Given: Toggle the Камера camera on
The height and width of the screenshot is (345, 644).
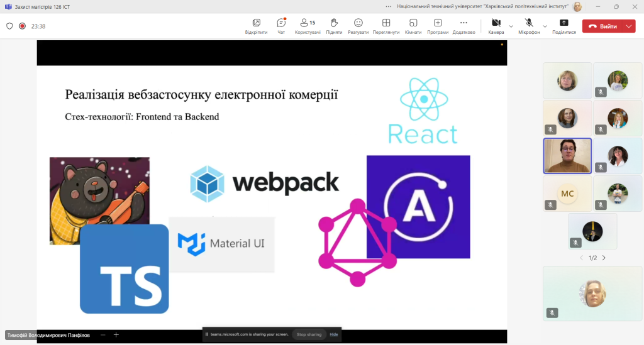Looking at the screenshot, I should pyautogui.click(x=496, y=26).
